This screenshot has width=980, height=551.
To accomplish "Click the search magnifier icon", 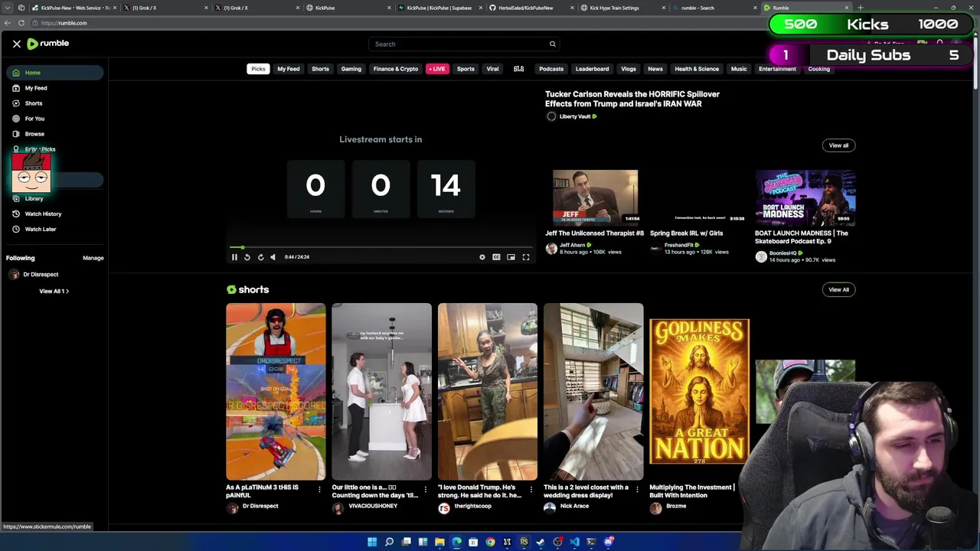I will pos(552,44).
